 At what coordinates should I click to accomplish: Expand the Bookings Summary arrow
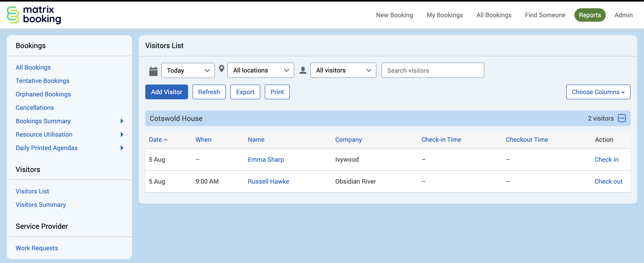point(122,121)
